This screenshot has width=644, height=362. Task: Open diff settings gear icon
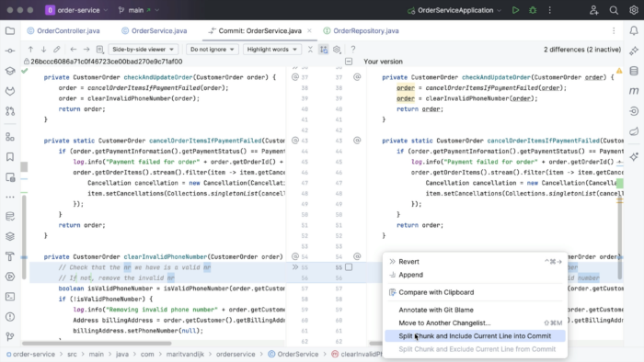tap(337, 50)
